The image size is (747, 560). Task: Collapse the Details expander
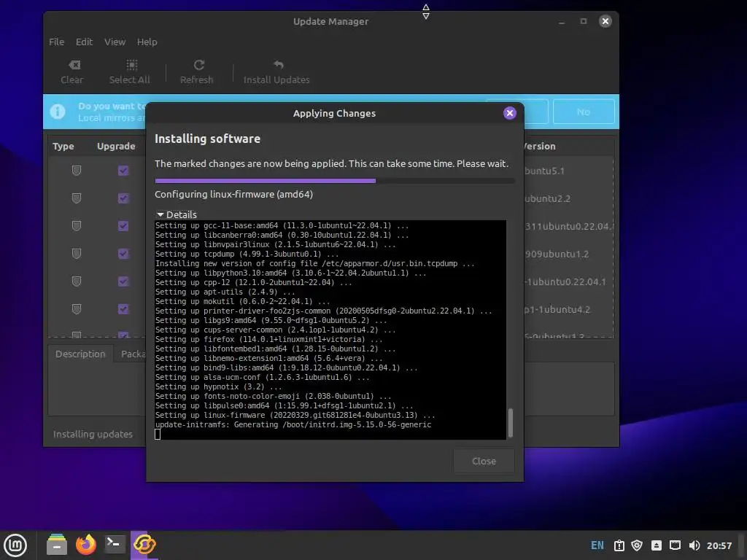(177, 214)
